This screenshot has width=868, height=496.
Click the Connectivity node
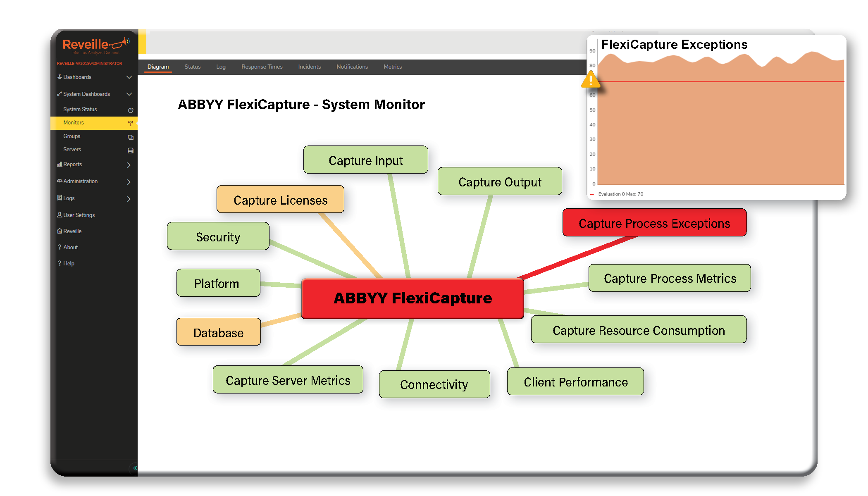coord(434,384)
